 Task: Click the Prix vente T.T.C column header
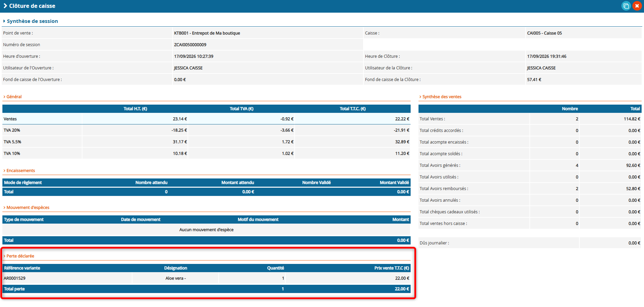391,268
